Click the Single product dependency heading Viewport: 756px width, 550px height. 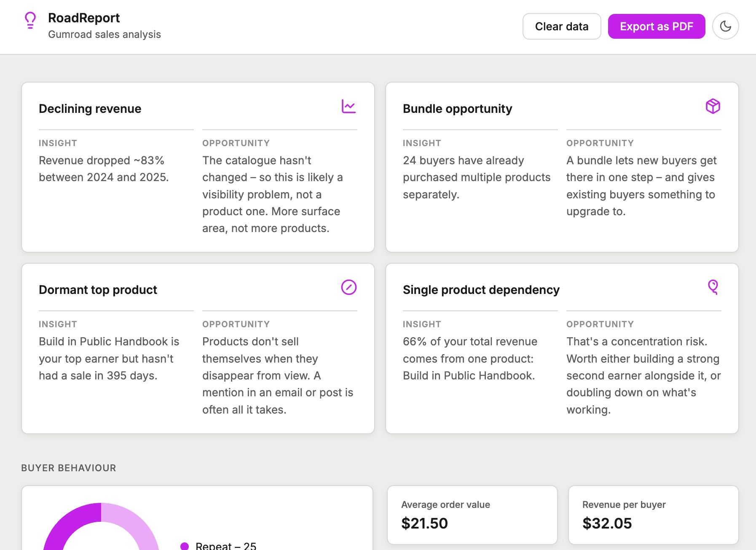(481, 290)
